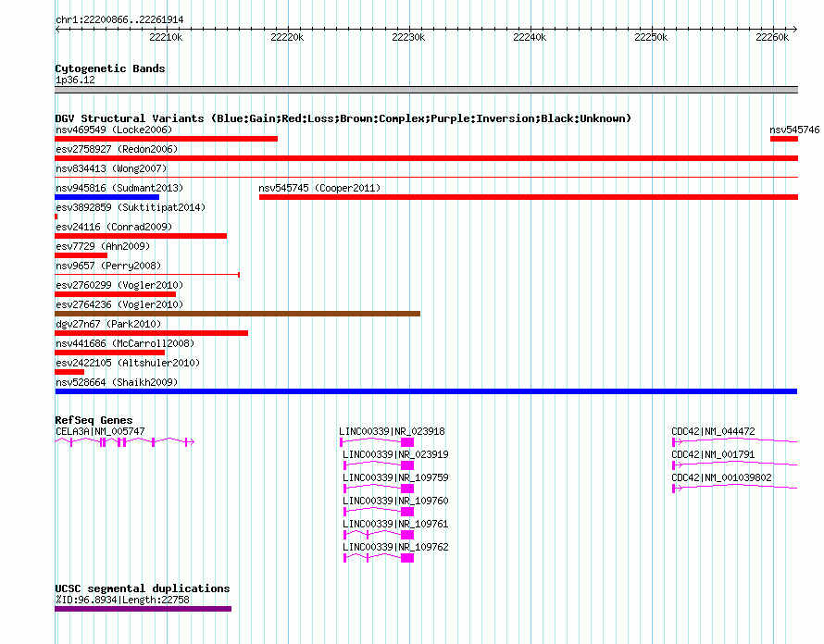Click the CELA3A gene exon glyph

(x=125, y=442)
